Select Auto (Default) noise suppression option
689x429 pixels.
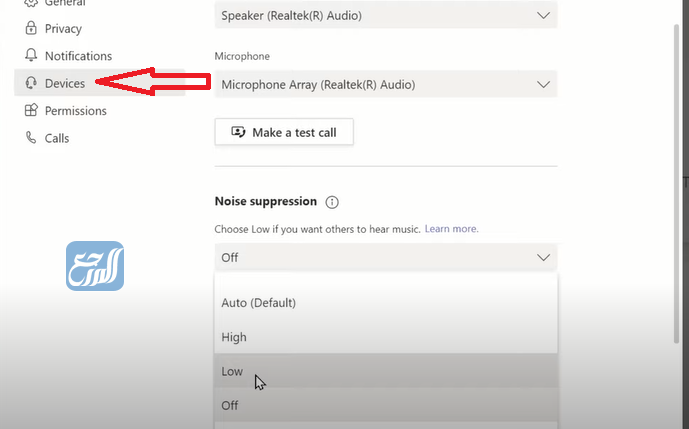click(385, 302)
